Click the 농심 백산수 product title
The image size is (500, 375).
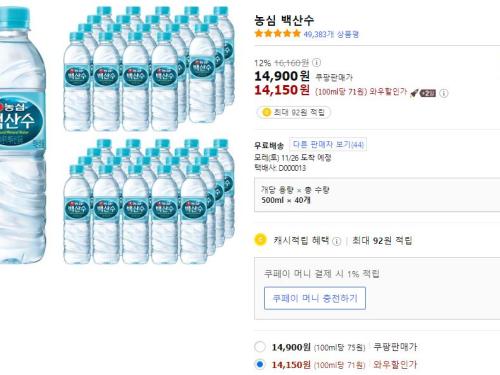tap(284, 20)
